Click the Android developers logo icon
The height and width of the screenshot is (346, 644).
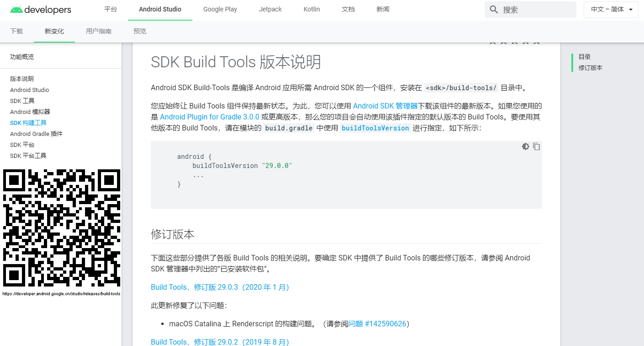(x=17, y=9)
